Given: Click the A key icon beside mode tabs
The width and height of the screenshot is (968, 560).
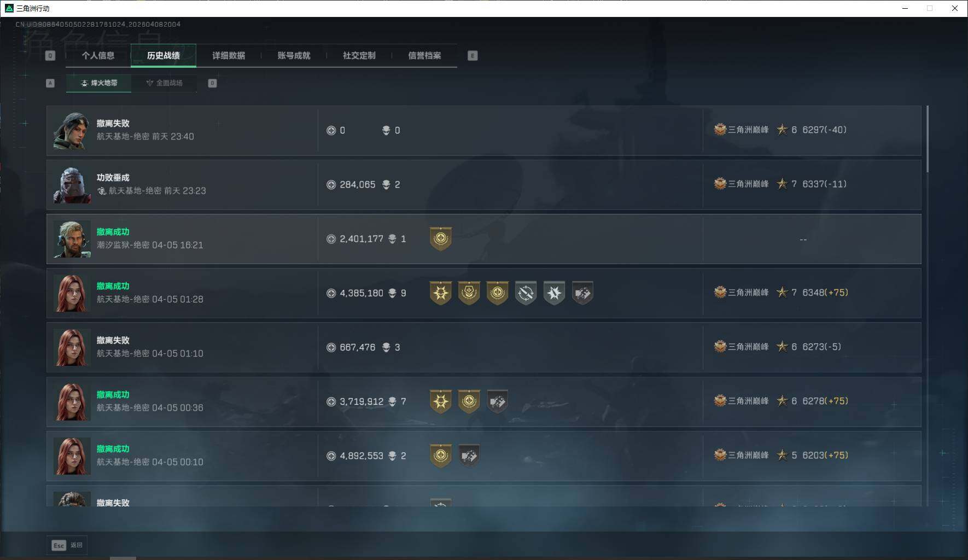Looking at the screenshot, I should click(50, 83).
